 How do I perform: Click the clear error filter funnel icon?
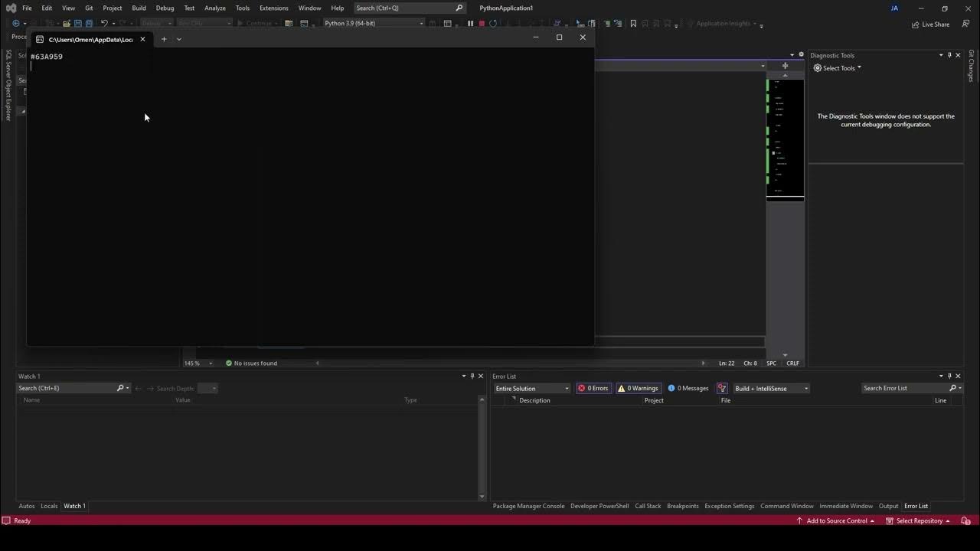(722, 388)
